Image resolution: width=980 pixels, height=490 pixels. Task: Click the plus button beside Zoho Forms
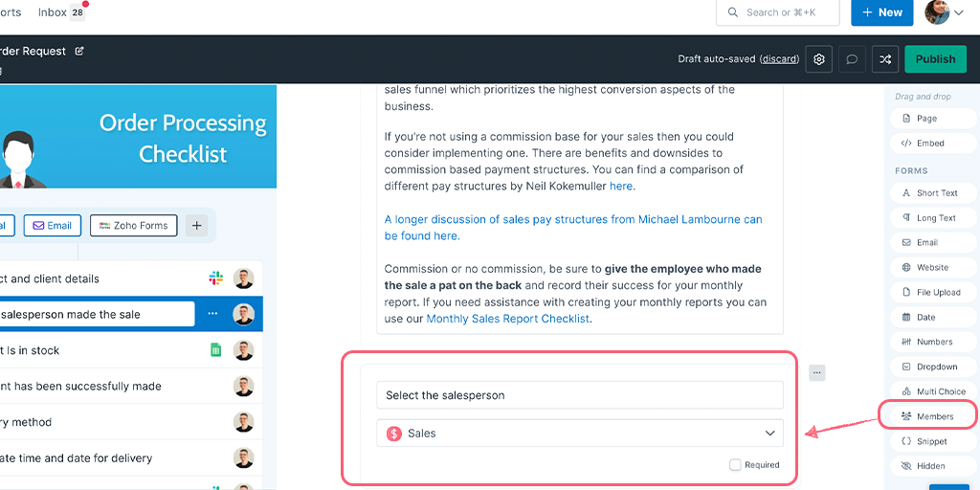196,226
